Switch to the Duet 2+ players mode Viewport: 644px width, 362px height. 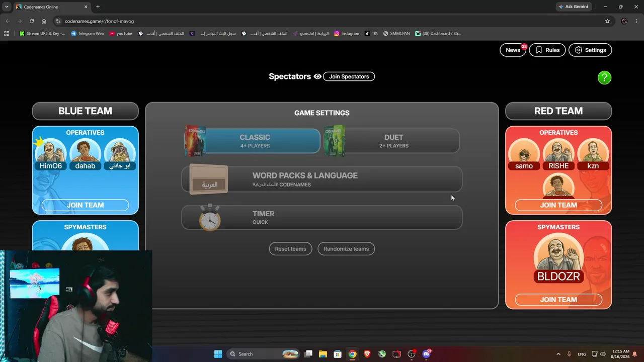tap(392, 141)
